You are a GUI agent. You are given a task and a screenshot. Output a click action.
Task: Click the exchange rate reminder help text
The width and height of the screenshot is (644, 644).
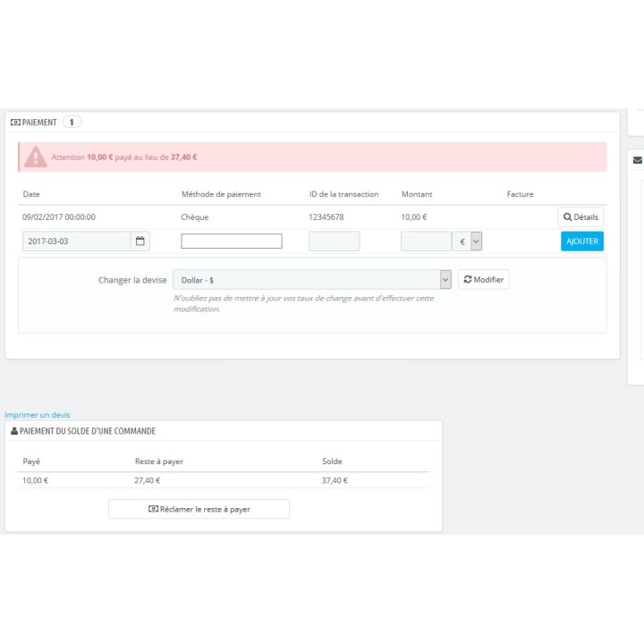(303, 303)
